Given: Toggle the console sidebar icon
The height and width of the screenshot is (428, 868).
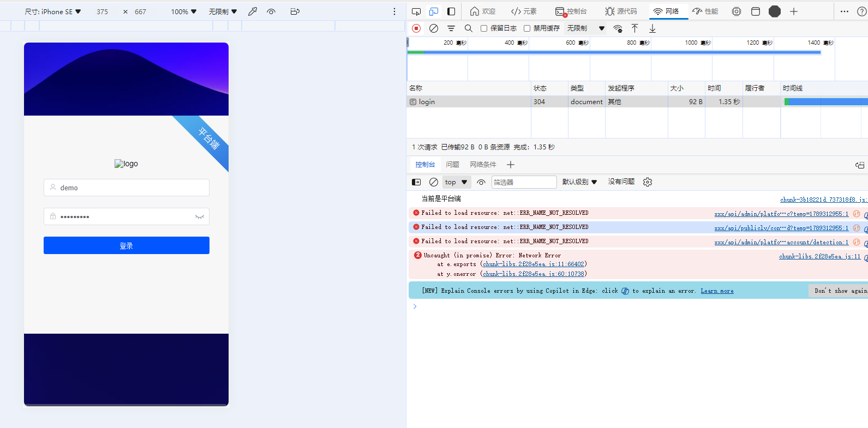Looking at the screenshot, I should click(416, 182).
